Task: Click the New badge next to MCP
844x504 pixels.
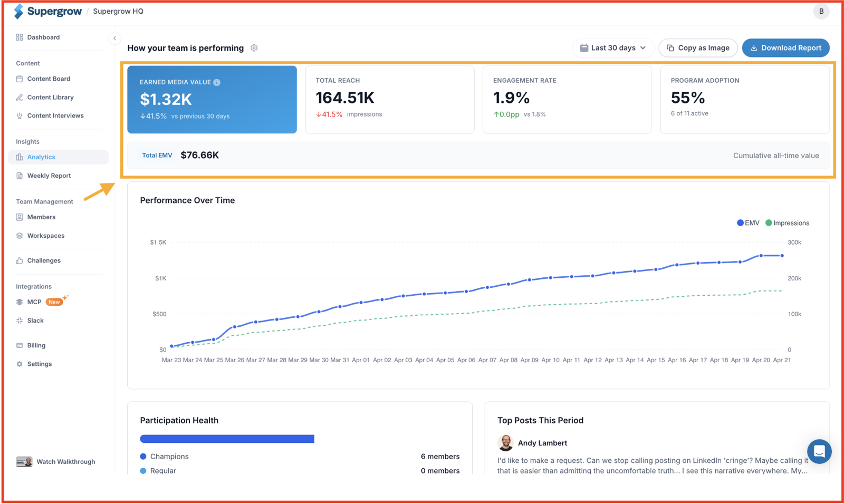Action: [54, 302]
